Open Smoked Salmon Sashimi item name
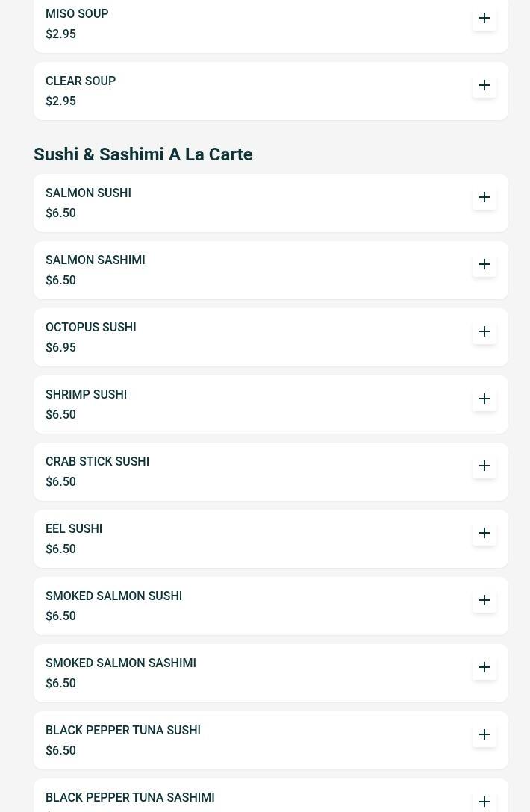The width and height of the screenshot is (530, 812). pyautogui.click(x=120, y=663)
